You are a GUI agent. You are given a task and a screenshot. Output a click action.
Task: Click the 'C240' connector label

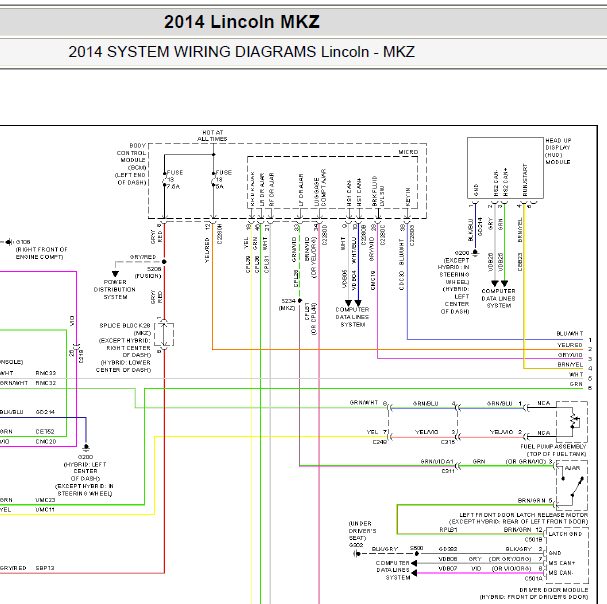pos(380,442)
